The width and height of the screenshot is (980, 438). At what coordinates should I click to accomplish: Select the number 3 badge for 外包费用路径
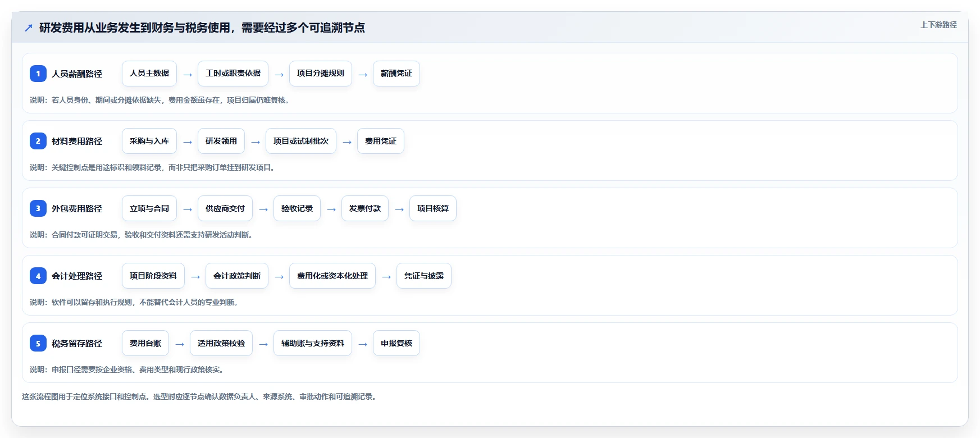pyautogui.click(x=38, y=208)
